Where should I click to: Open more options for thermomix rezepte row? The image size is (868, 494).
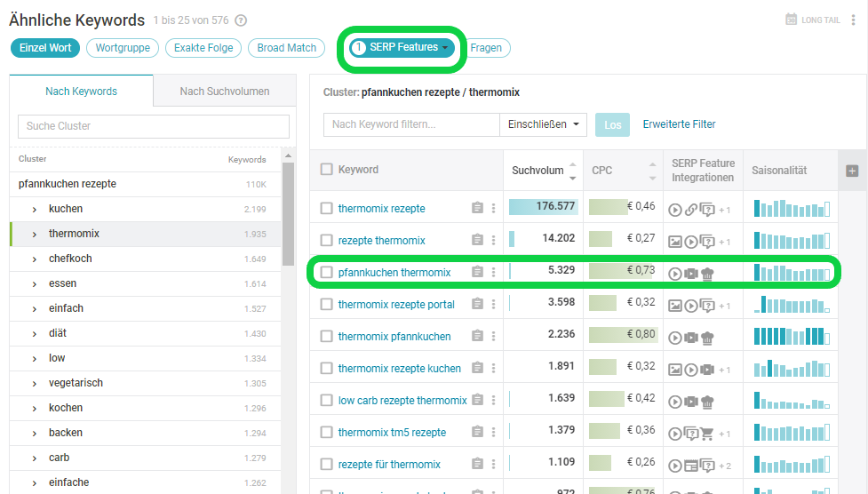pyautogui.click(x=493, y=208)
